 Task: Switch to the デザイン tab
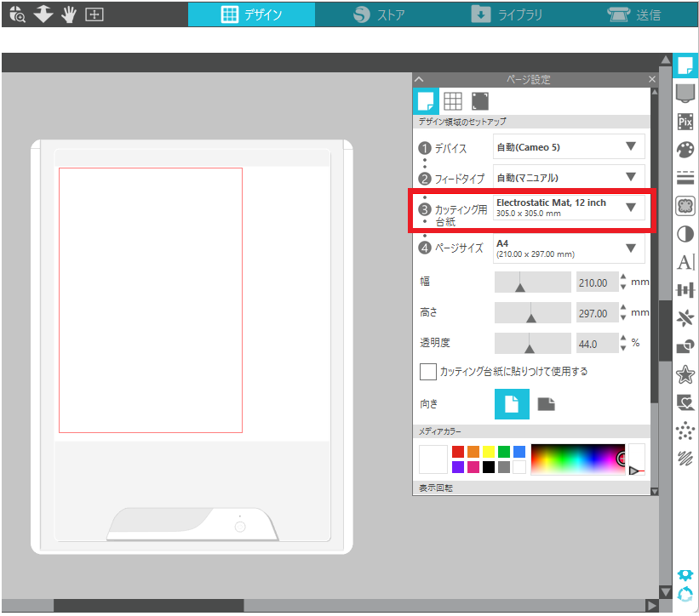[251, 14]
